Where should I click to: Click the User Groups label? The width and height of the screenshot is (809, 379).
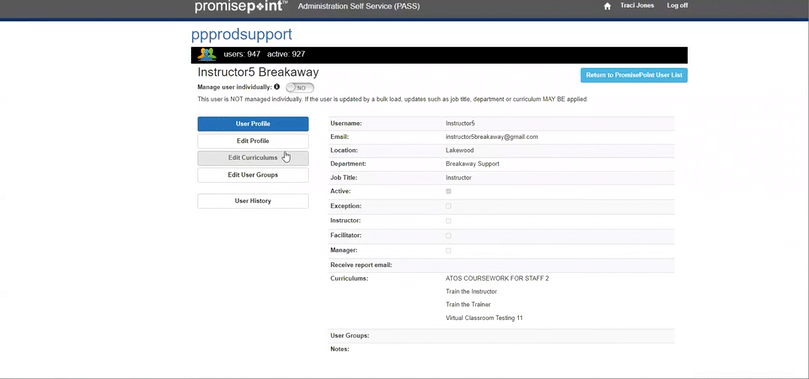(x=349, y=336)
